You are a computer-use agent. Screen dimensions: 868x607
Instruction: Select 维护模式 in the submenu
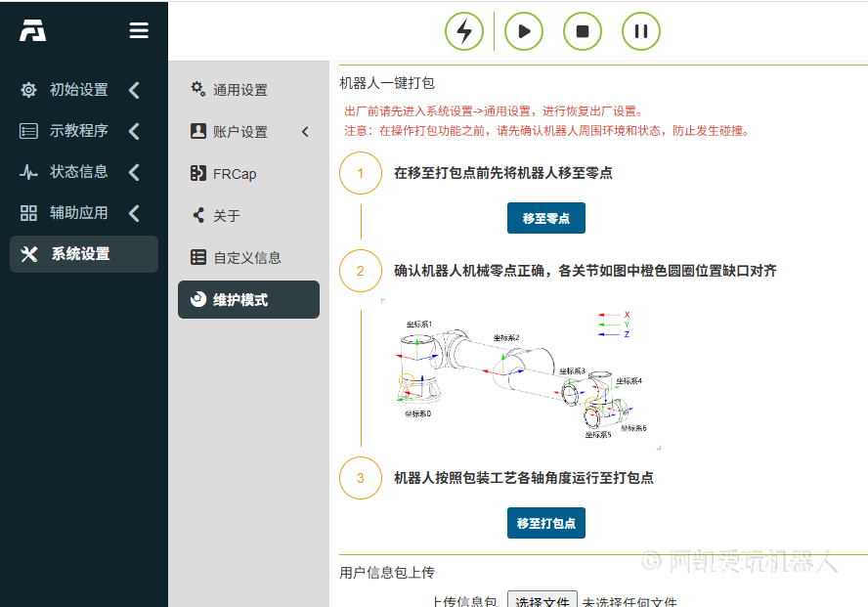(x=248, y=300)
